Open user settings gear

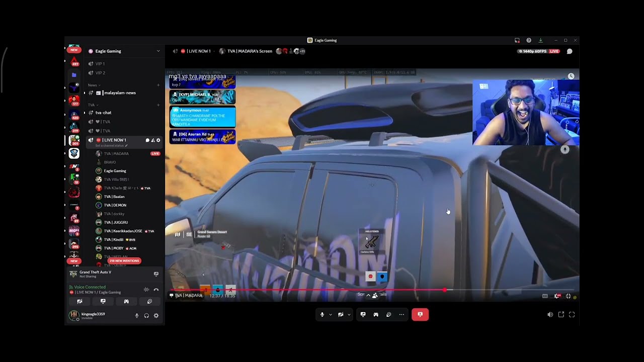coord(156,316)
